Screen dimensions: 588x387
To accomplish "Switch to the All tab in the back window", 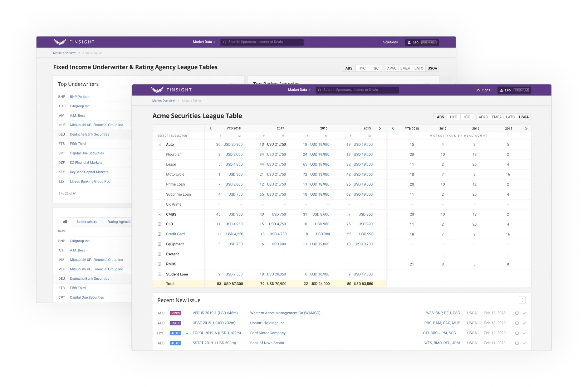I will (x=65, y=222).
